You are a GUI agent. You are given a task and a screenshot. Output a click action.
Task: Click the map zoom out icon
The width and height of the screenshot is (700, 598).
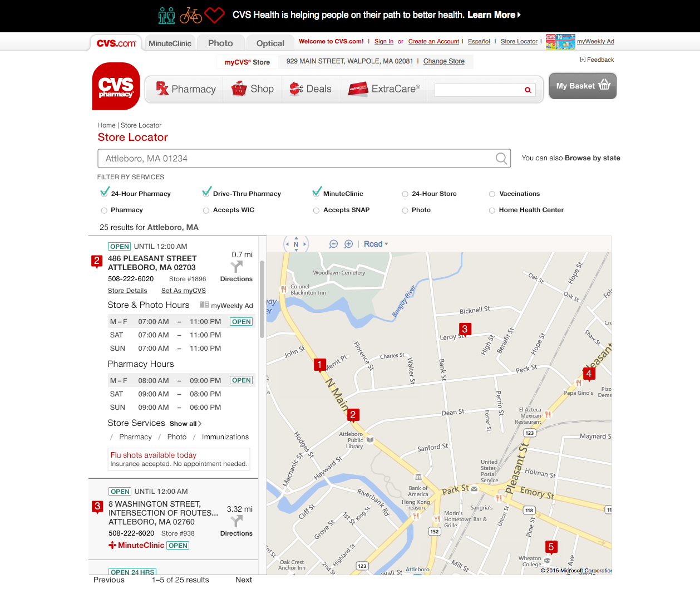tap(334, 244)
